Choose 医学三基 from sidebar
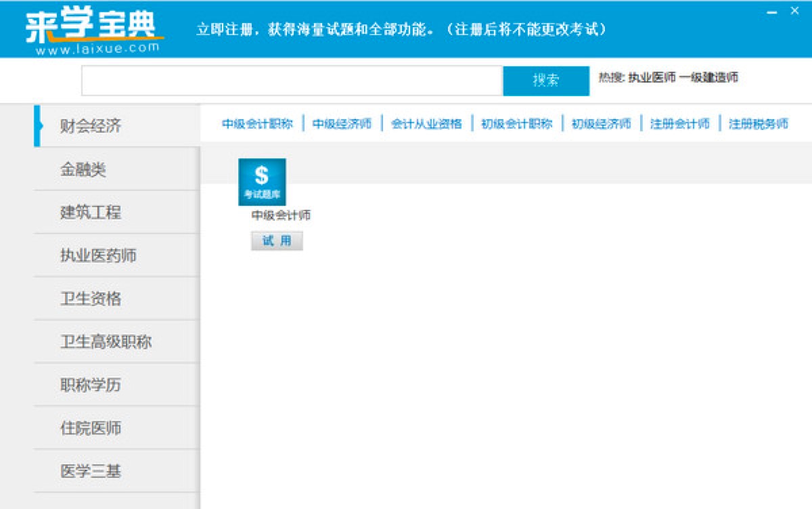 [91, 471]
